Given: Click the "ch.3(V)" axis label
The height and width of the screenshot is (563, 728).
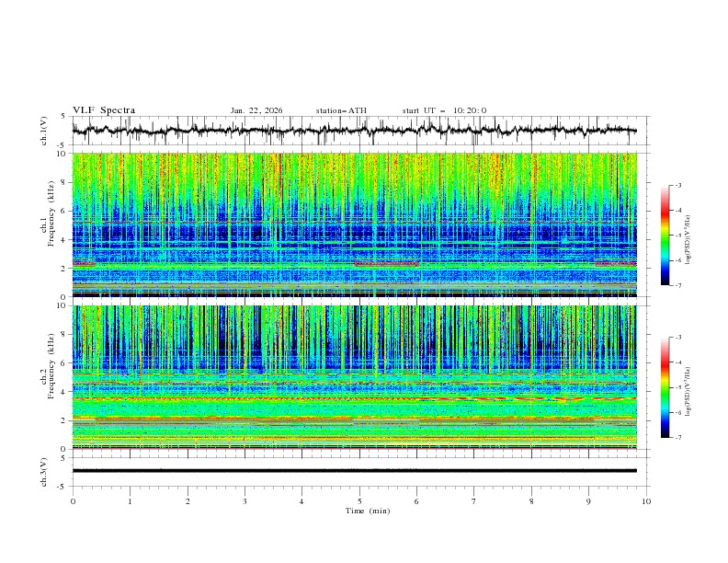Looking at the screenshot, I should click(x=44, y=472).
